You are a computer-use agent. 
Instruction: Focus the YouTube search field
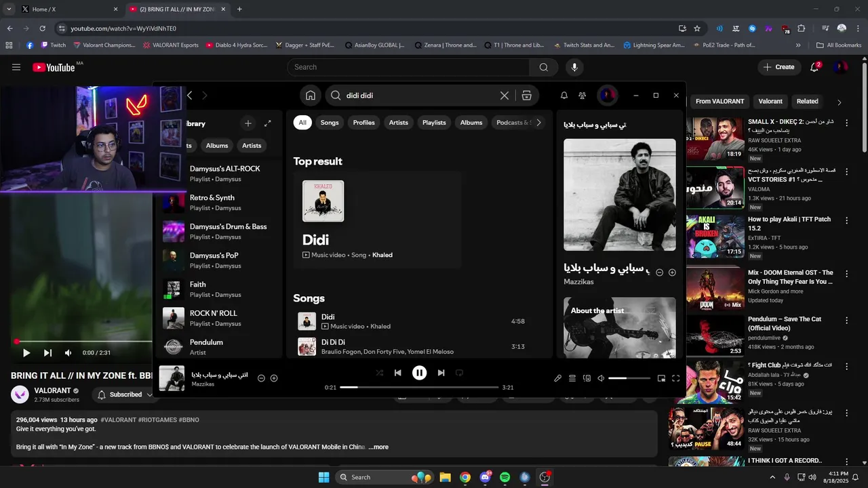(408, 67)
